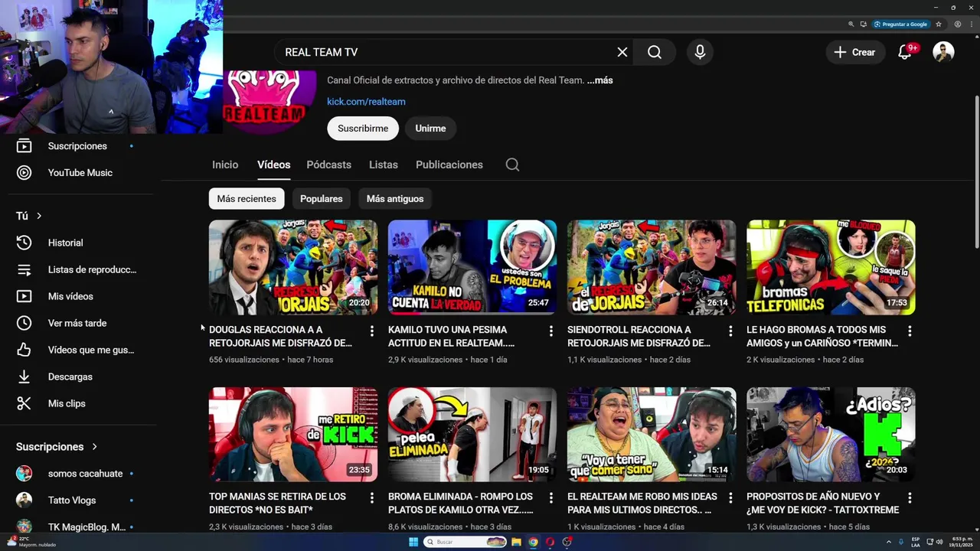Switch to the Pódcasts tab
Screen dimensions: 980x551
click(x=328, y=165)
